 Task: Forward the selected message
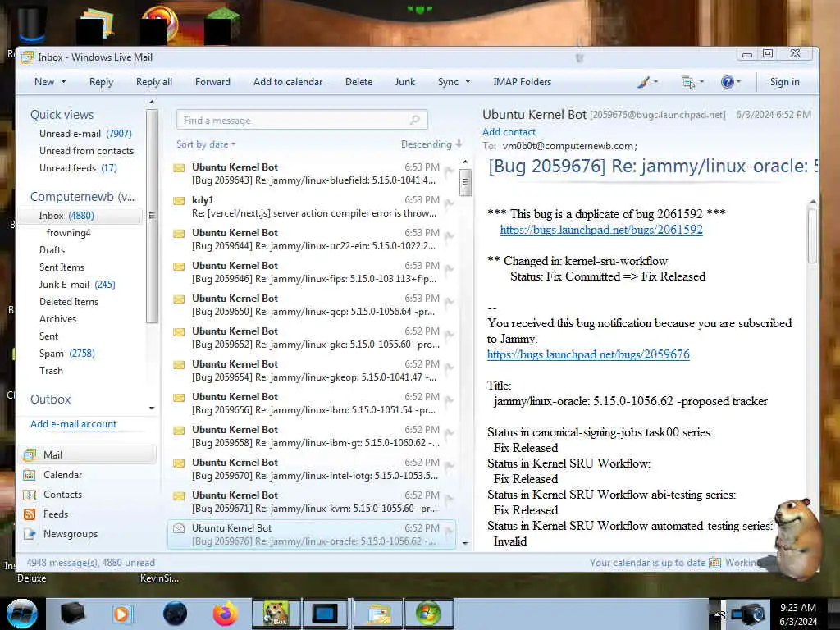[x=212, y=82]
